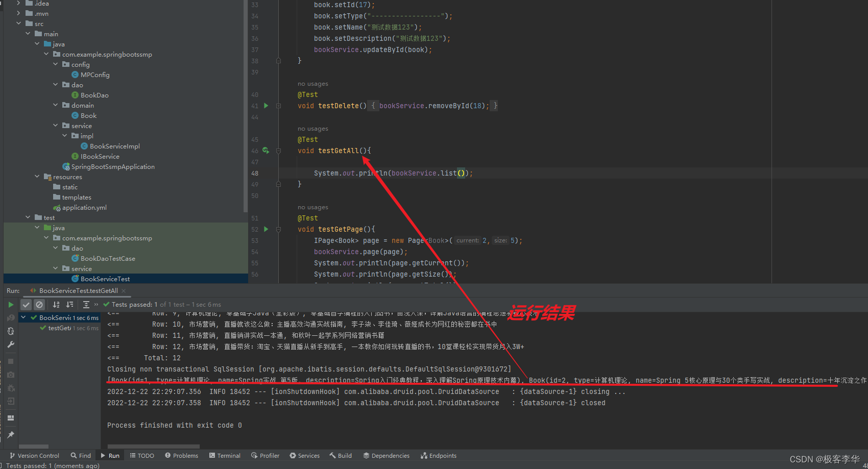The height and width of the screenshot is (469, 868).
Task: Open the Find tool window
Action: click(81, 456)
